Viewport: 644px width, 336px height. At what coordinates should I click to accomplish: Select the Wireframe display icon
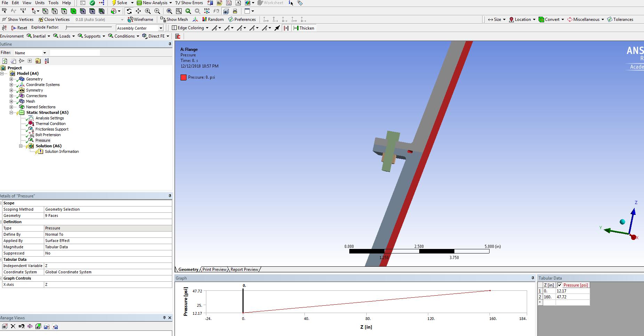point(141,19)
